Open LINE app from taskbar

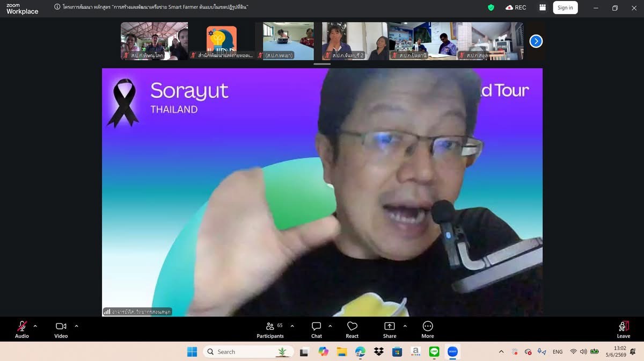[434, 352]
